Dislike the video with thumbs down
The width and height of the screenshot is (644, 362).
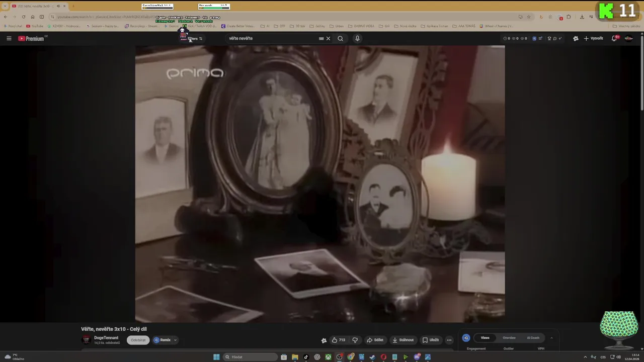[x=355, y=340]
